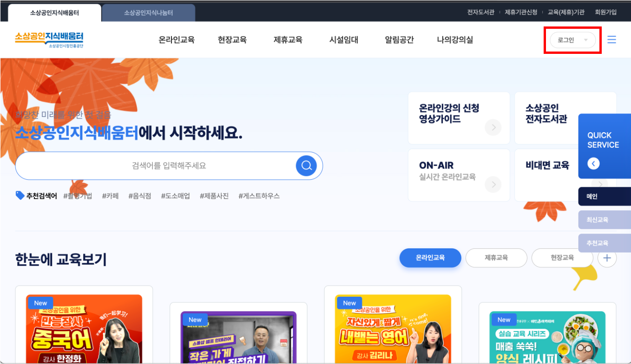Click the 한눈에 교육보기 heading
This screenshot has height=364, width=631.
click(61, 259)
